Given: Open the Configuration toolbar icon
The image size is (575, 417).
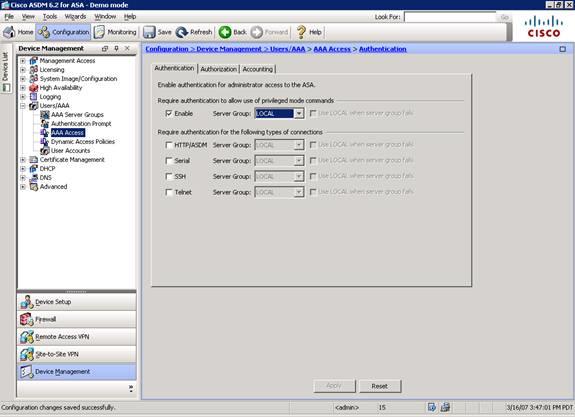Looking at the screenshot, I should pyautogui.click(x=44, y=32).
